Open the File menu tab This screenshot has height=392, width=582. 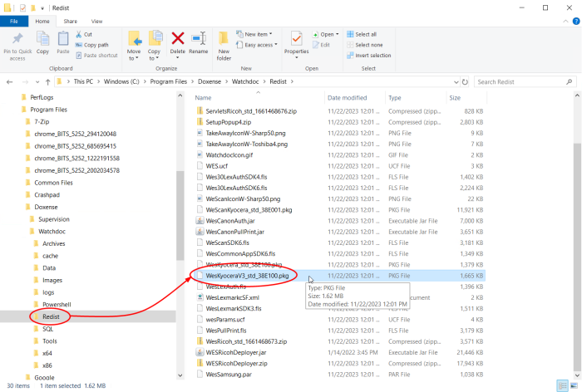(15, 20)
